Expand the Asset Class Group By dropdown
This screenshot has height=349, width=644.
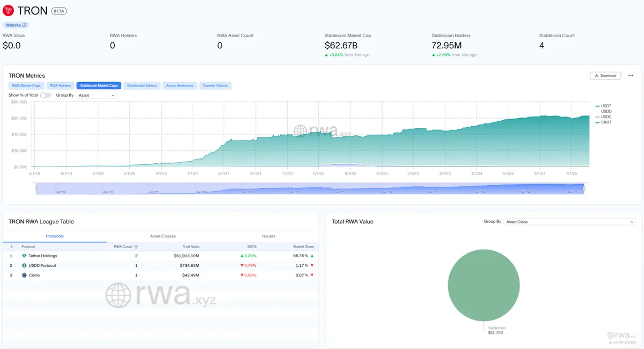point(569,222)
